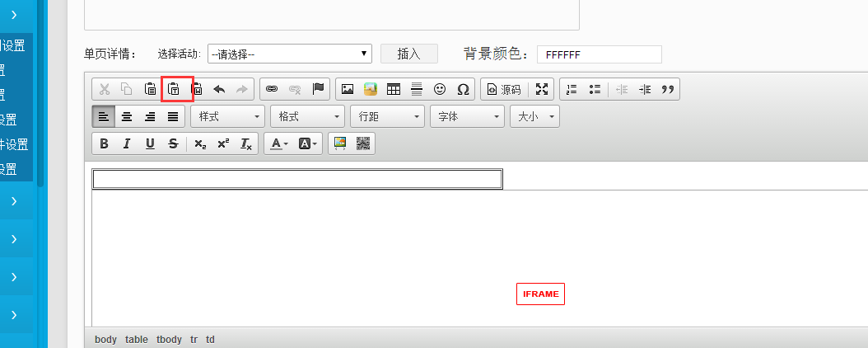This screenshot has height=348, width=868.
Task: Click the 插入 insert button
Action: click(x=408, y=54)
